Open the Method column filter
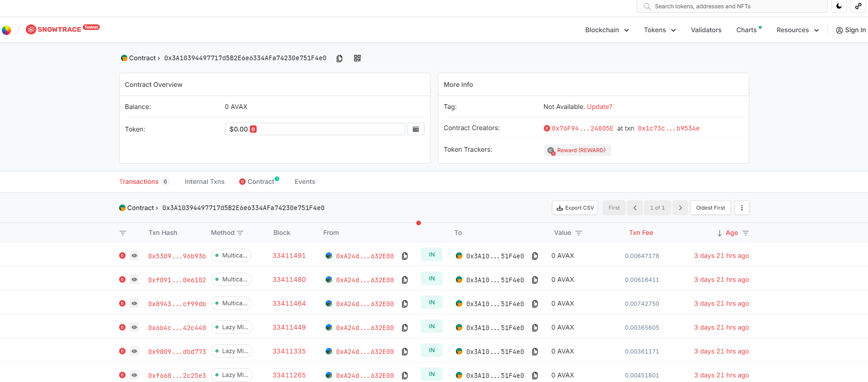This screenshot has height=382, width=868. (240, 233)
